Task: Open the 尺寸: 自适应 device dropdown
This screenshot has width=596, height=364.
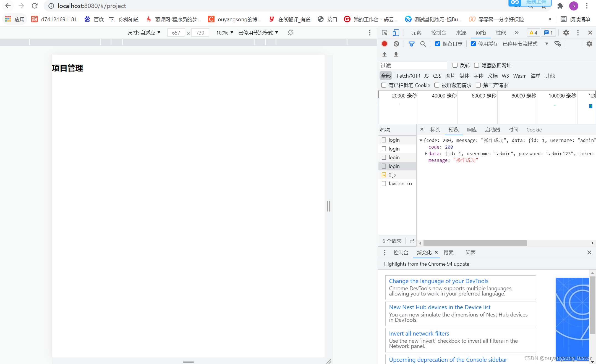Action: click(144, 33)
